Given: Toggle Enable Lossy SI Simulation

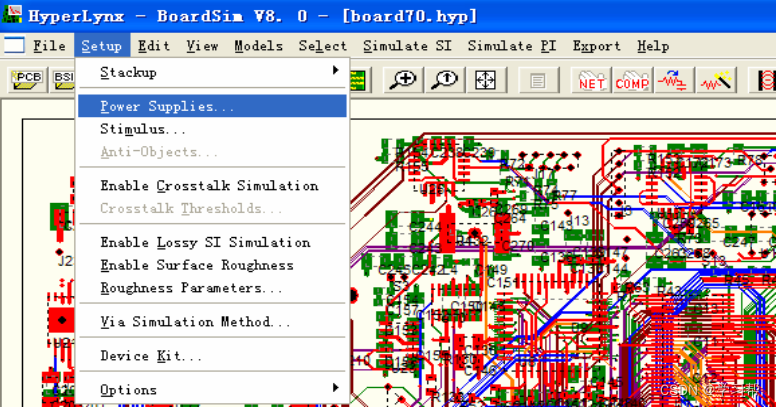Looking at the screenshot, I should click(x=212, y=242).
